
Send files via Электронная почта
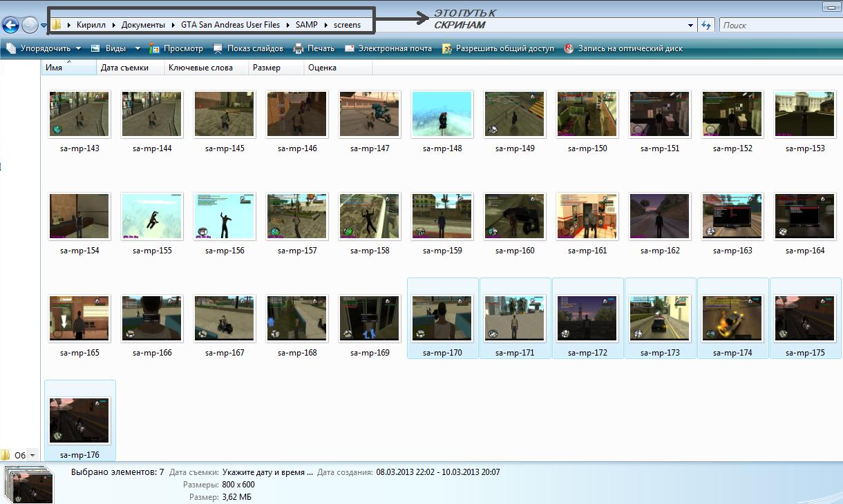click(x=388, y=48)
